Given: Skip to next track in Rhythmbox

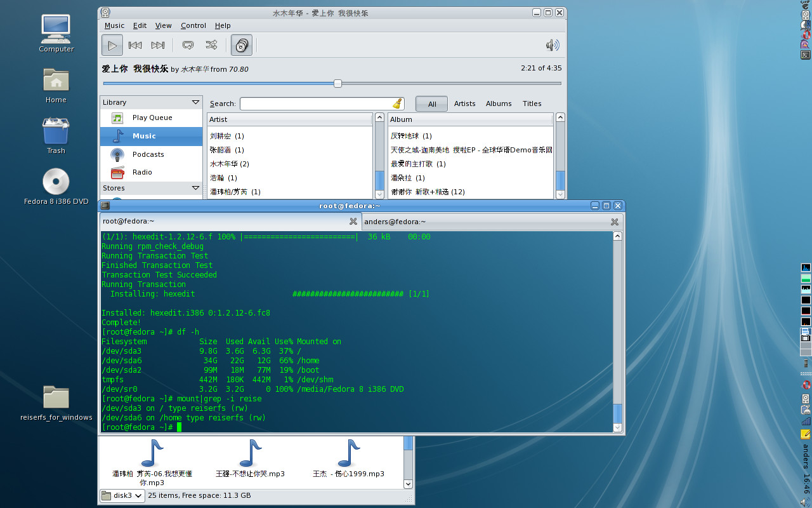Looking at the screenshot, I should tap(158, 45).
